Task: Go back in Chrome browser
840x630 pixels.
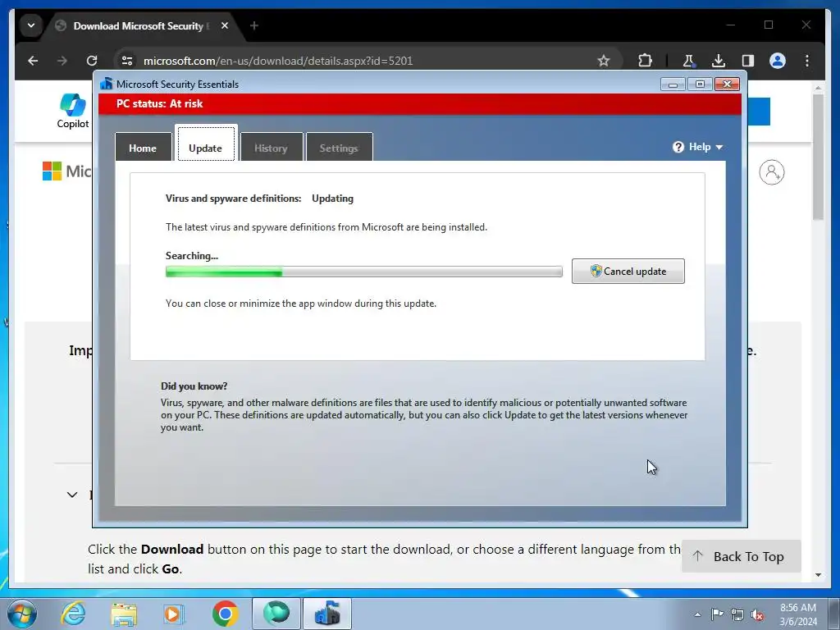Action: 33,61
